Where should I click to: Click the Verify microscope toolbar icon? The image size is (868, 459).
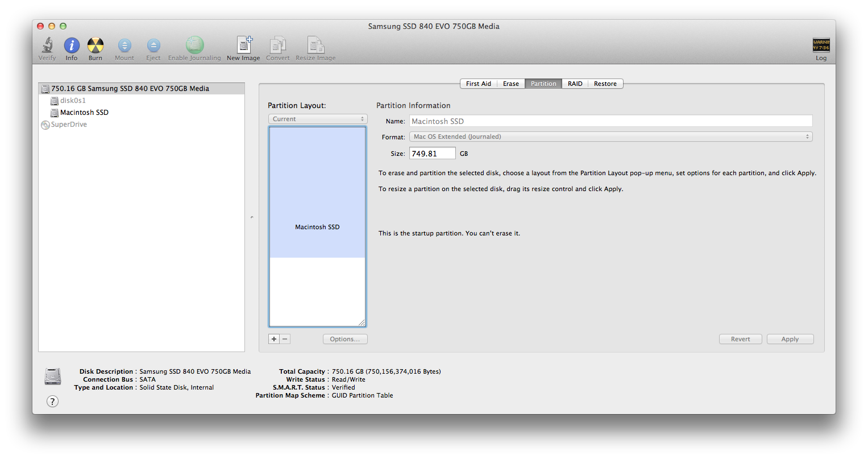point(47,46)
